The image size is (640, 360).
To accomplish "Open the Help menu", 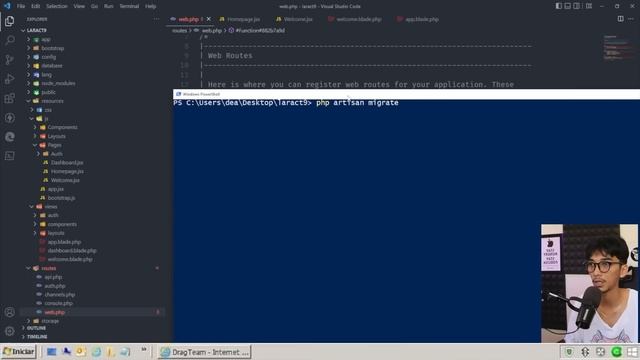I will click(x=151, y=6).
